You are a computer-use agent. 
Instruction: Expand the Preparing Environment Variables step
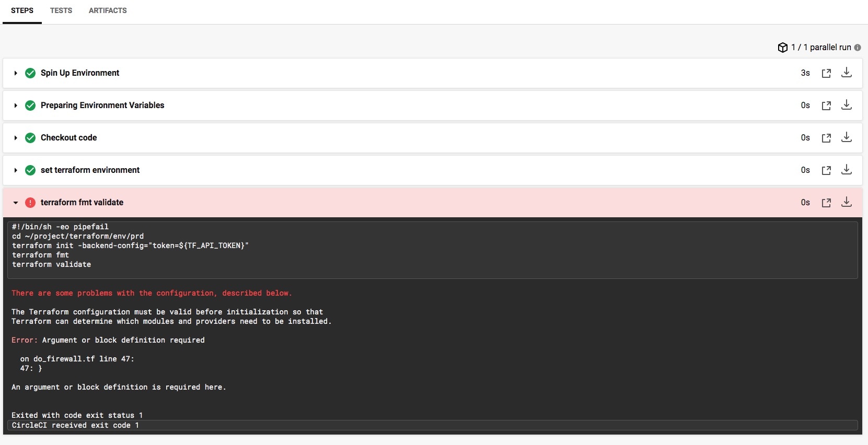(x=16, y=106)
